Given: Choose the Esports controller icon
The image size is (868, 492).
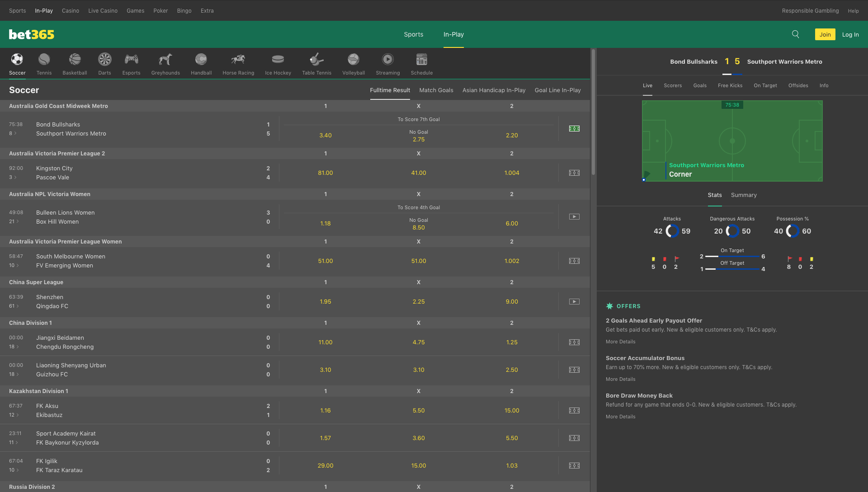Looking at the screenshot, I should coord(131,60).
